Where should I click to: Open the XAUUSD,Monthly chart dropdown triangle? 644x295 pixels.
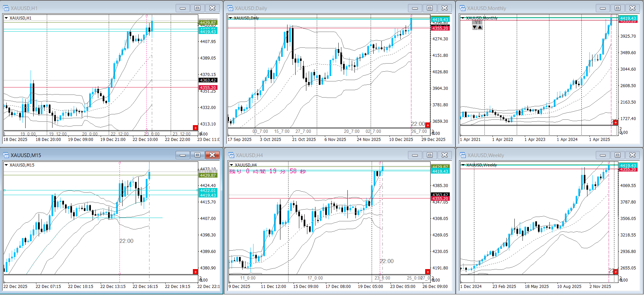tap(463, 18)
